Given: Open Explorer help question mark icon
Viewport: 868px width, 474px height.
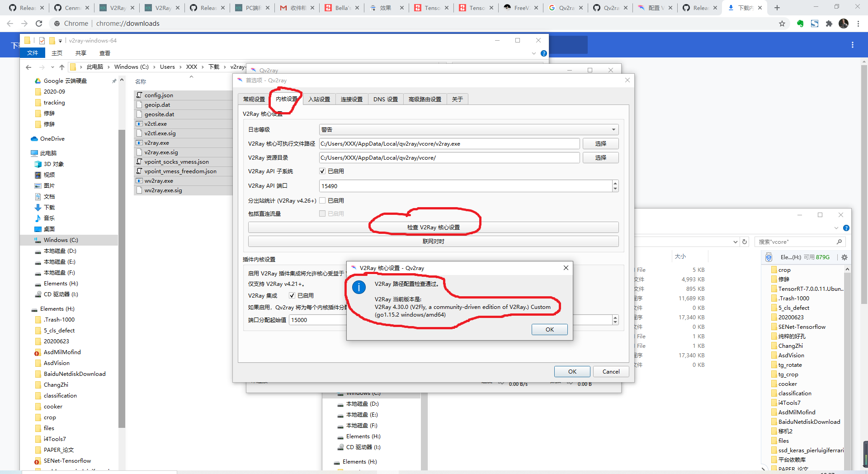Looking at the screenshot, I should [x=544, y=53].
